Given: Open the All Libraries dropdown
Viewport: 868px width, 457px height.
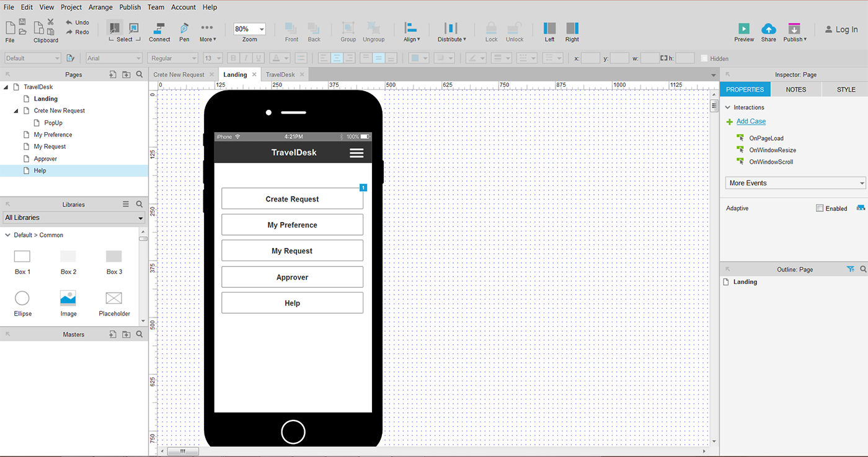Looking at the screenshot, I should [x=74, y=218].
